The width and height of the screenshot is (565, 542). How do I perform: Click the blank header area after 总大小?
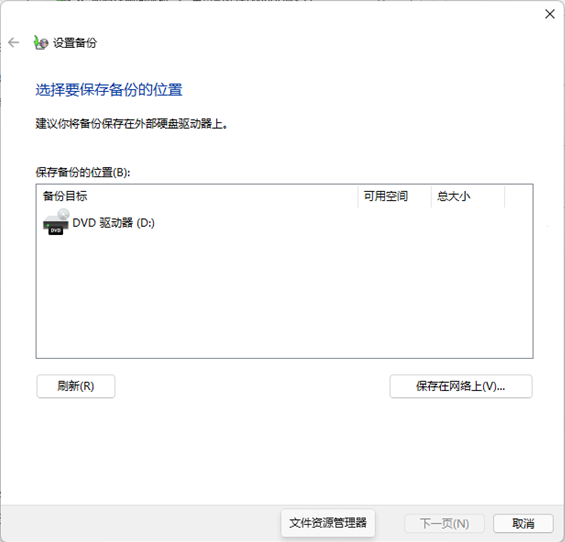[x=518, y=196]
